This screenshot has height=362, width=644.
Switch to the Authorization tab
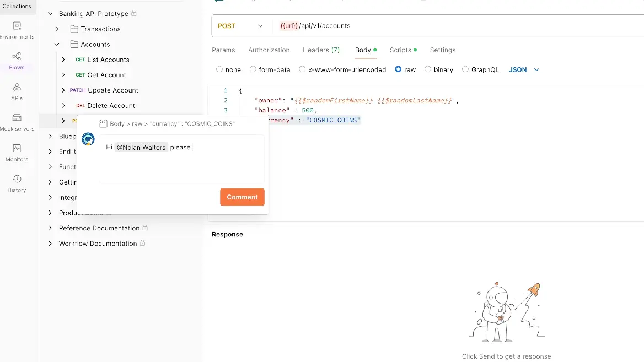(269, 50)
